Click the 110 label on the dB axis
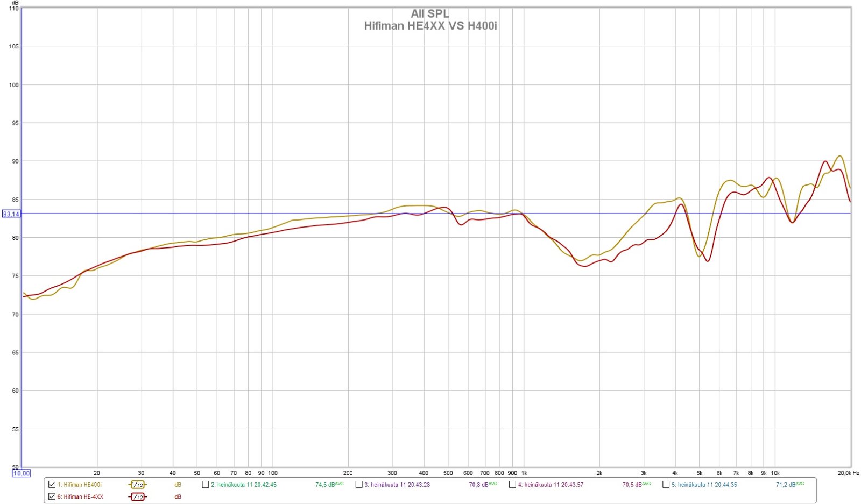 coord(13,9)
